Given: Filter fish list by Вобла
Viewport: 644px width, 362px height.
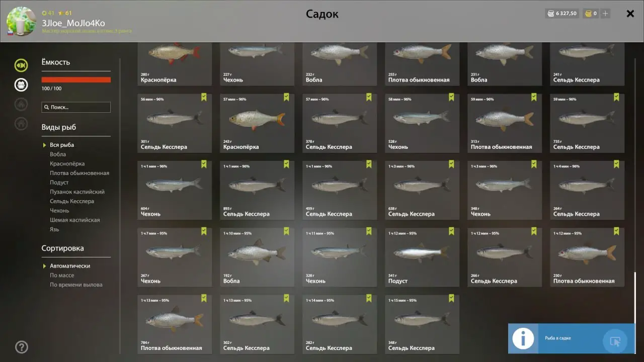Looking at the screenshot, I should pyautogui.click(x=58, y=154).
